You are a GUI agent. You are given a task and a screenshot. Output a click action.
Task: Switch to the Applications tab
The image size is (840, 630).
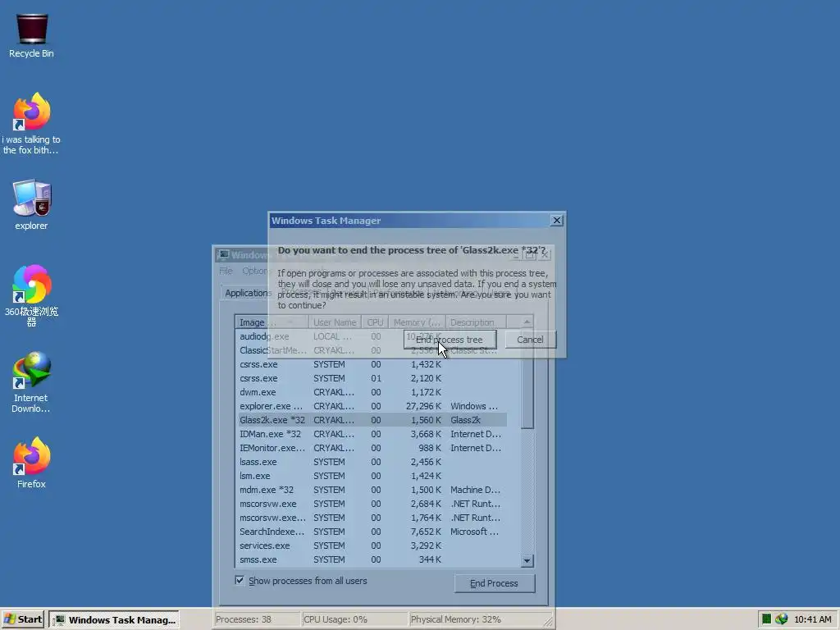coord(248,293)
